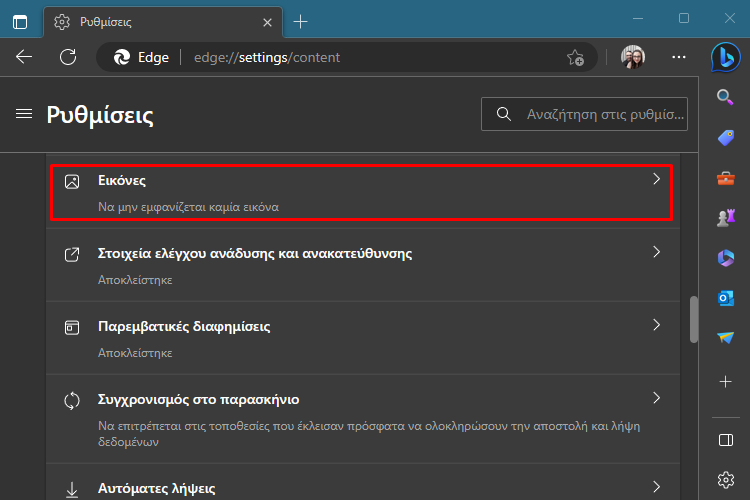
Task: Expand Συγχρονισμός στο παρασκήνιο chevron
Action: (x=656, y=398)
